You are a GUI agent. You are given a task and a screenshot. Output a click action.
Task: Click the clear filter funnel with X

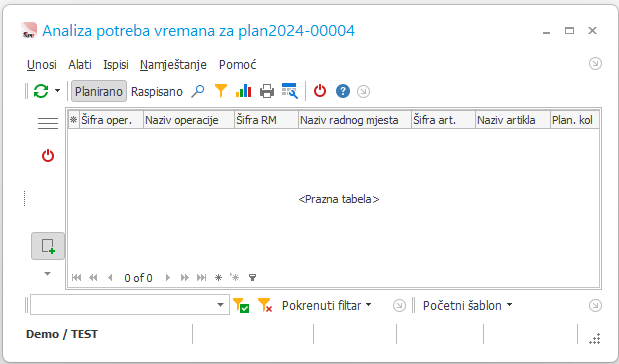pos(265,305)
